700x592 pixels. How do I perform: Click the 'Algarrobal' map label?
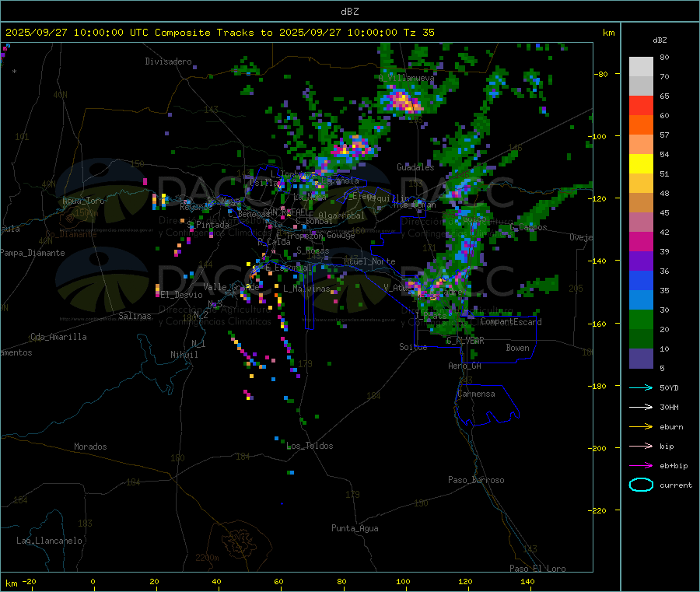(x=341, y=215)
